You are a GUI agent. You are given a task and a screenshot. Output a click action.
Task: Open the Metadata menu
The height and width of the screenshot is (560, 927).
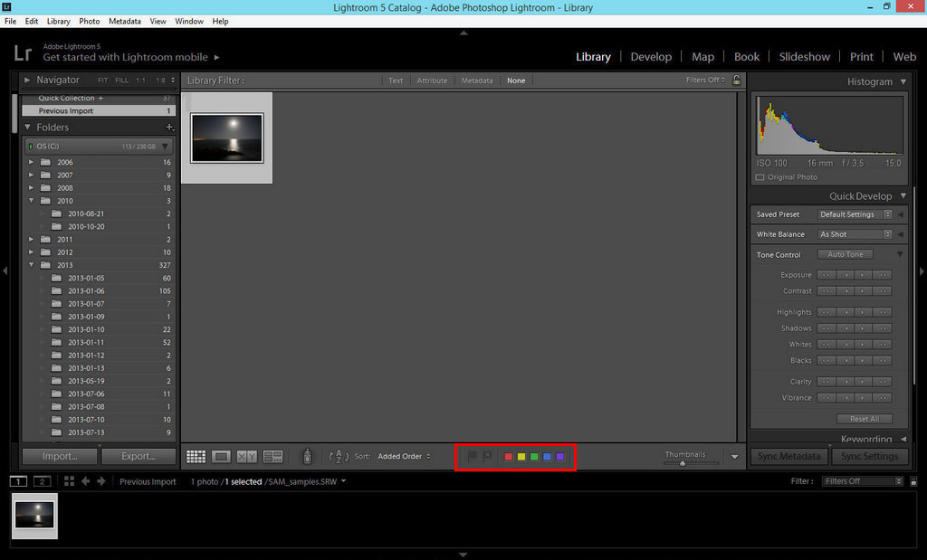coord(124,21)
